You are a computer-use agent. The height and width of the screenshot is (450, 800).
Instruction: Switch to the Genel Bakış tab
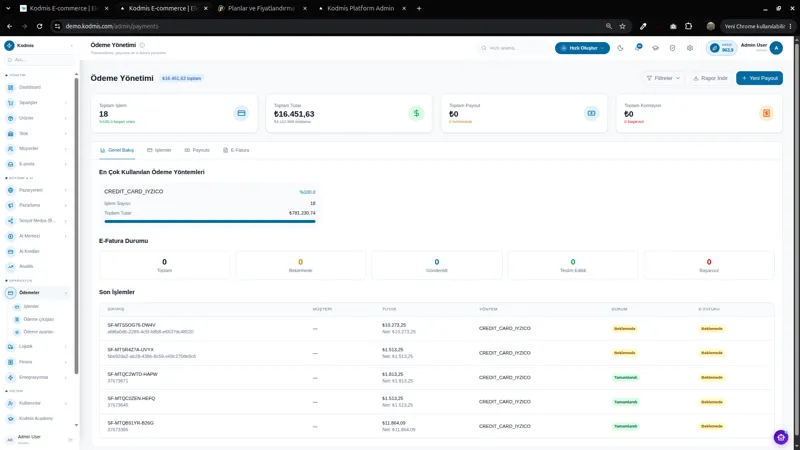pyautogui.click(x=117, y=150)
